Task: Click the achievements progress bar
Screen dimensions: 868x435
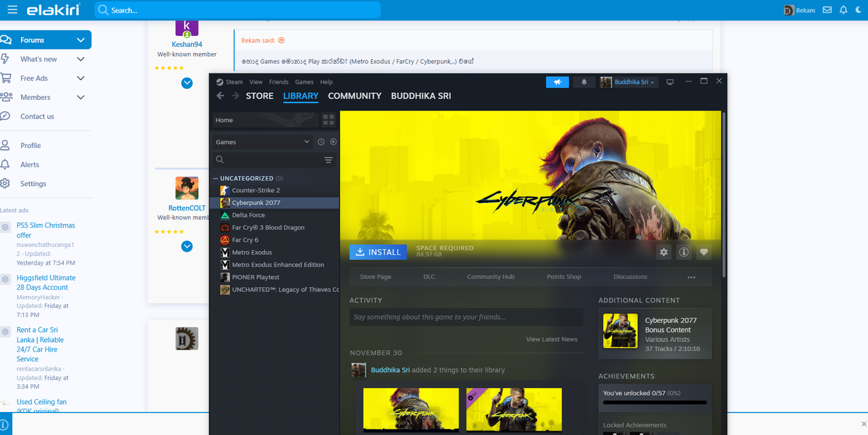Action: (655, 402)
